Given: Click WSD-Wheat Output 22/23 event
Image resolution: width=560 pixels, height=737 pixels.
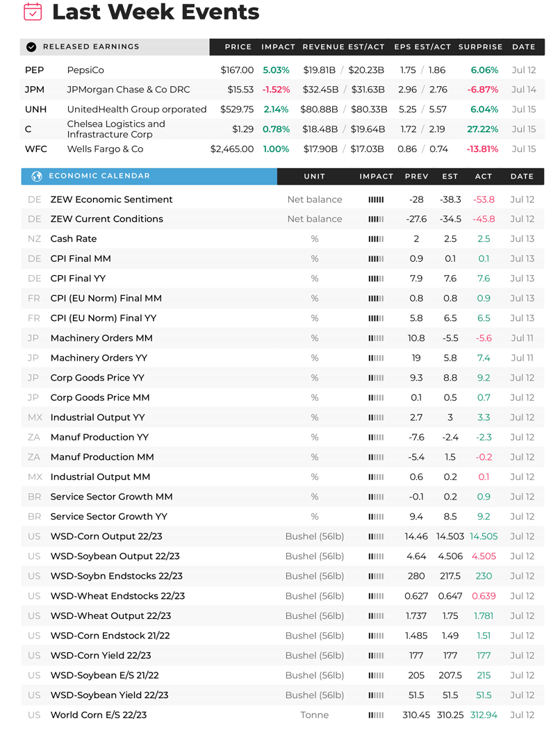Looking at the screenshot, I should point(111,615).
